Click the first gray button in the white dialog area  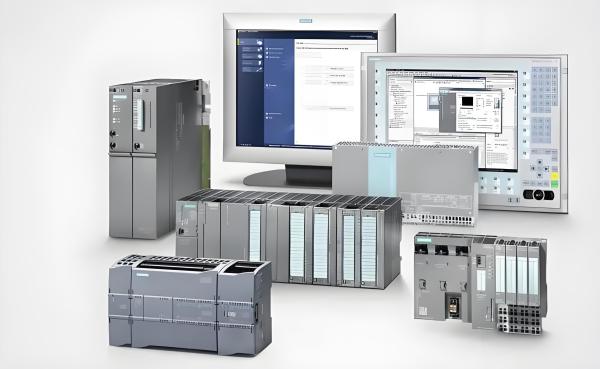point(340,69)
